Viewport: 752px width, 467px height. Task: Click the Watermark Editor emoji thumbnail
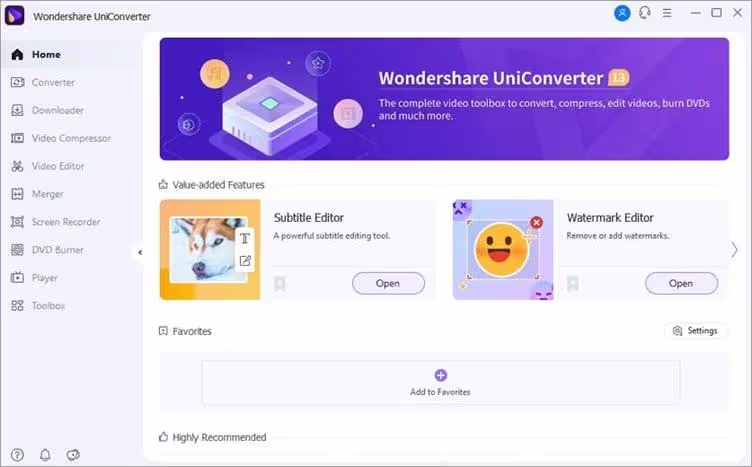tap(503, 250)
